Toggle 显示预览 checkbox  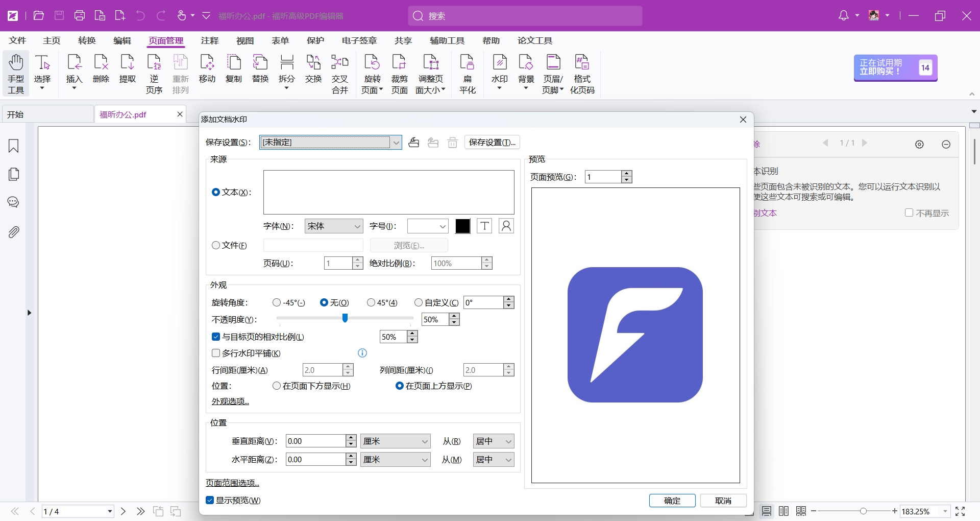click(210, 500)
